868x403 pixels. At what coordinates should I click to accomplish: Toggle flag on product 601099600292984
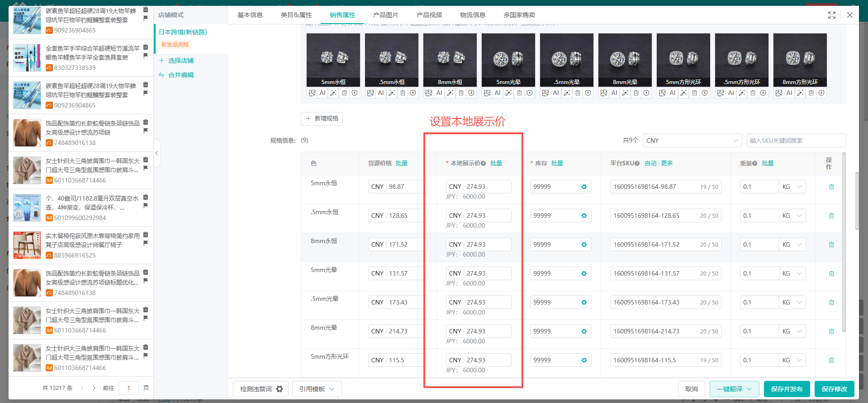146,206
